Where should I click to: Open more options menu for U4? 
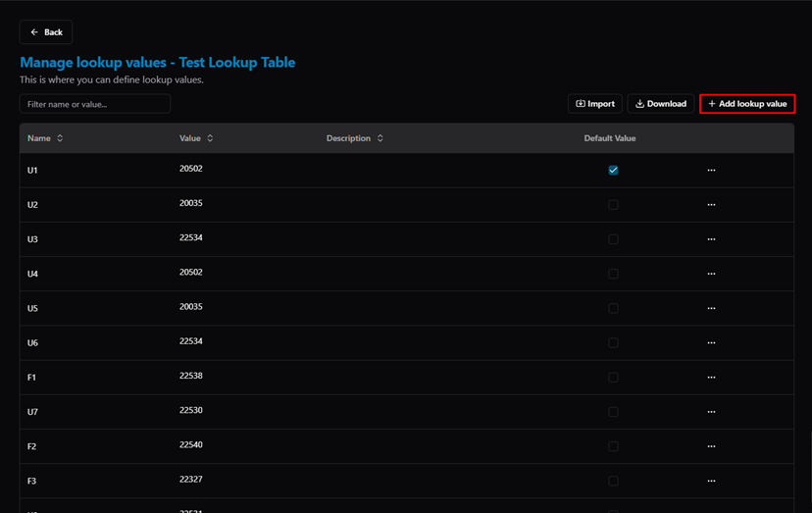pos(711,274)
